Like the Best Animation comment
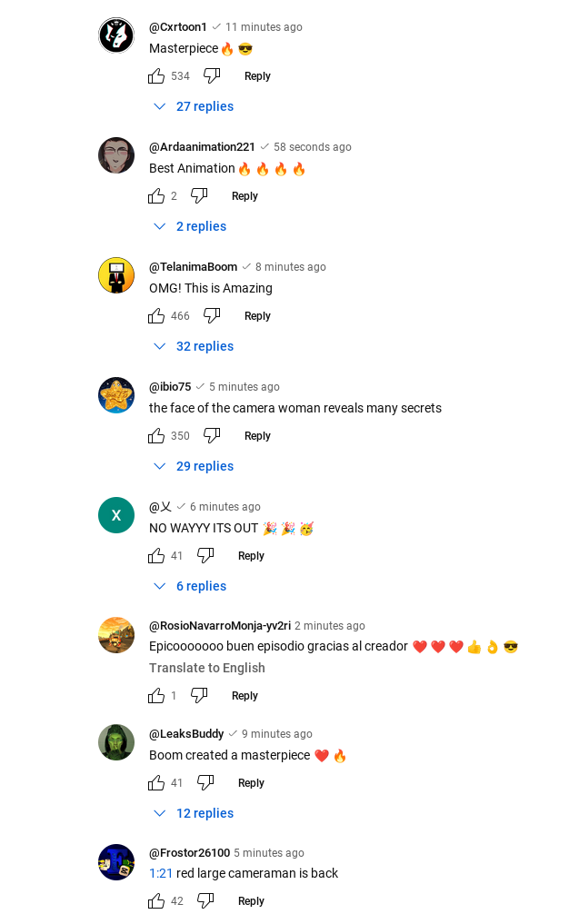The width and height of the screenshot is (569, 924). pyautogui.click(x=156, y=196)
